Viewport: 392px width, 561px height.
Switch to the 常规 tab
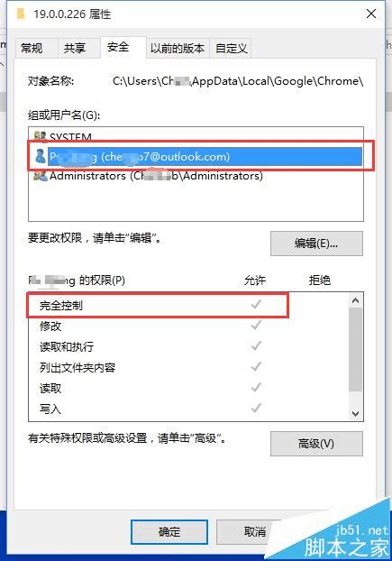pyautogui.click(x=32, y=48)
